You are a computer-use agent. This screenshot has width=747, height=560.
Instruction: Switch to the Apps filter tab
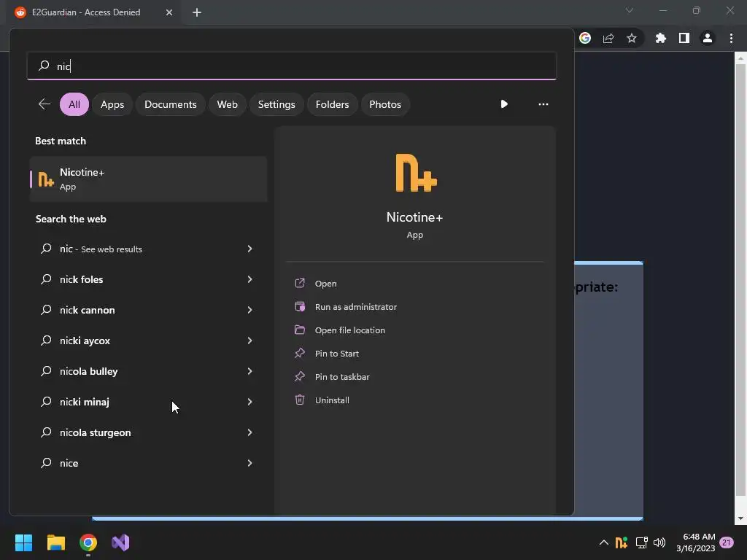point(112,104)
